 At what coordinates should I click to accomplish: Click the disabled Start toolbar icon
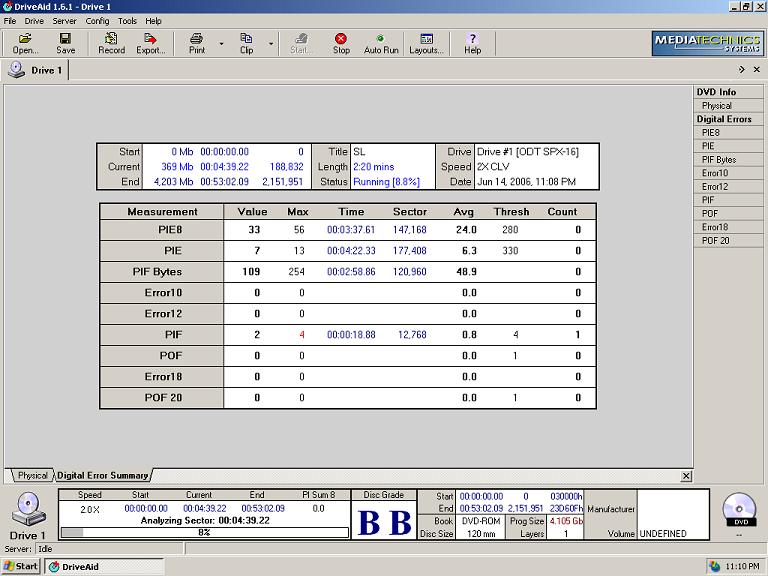(299, 43)
